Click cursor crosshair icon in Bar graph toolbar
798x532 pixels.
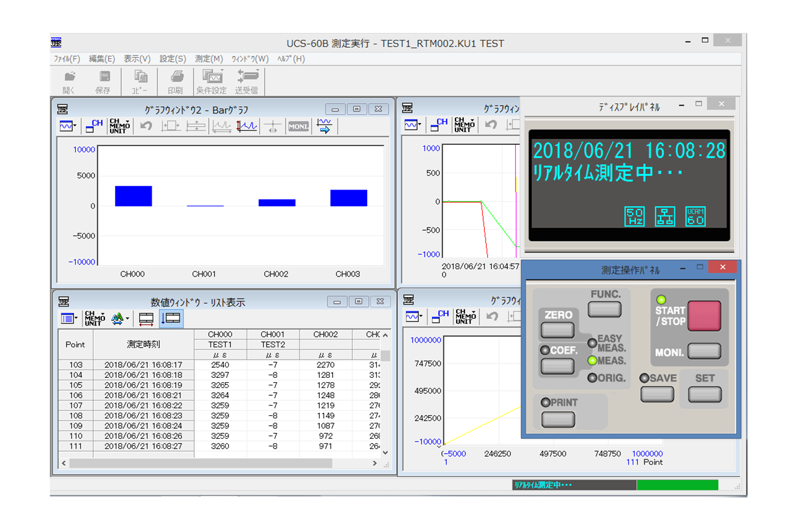point(272,126)
